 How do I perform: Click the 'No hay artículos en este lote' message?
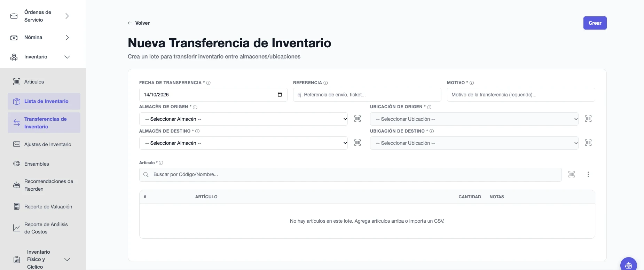pos(367,221)
